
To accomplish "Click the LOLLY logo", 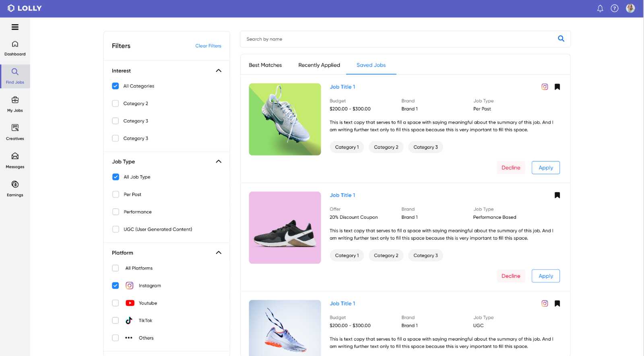I will [x=25, y=8].
